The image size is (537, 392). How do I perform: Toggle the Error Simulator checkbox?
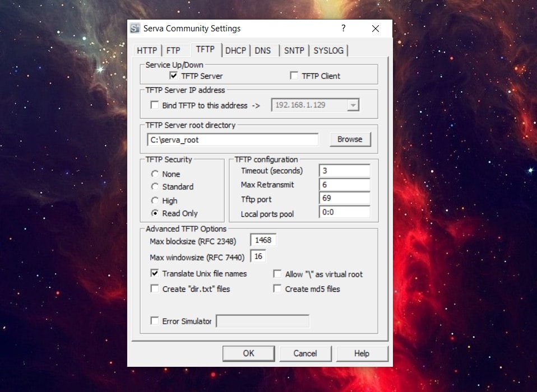[x=155, y=321]
